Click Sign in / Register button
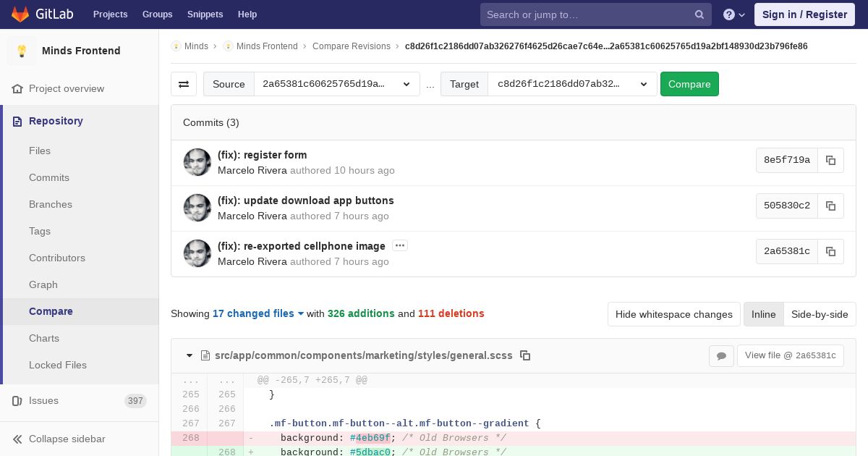Image resolution: width=868 pixels, height=456 pixels. click(x=804, y=14)
